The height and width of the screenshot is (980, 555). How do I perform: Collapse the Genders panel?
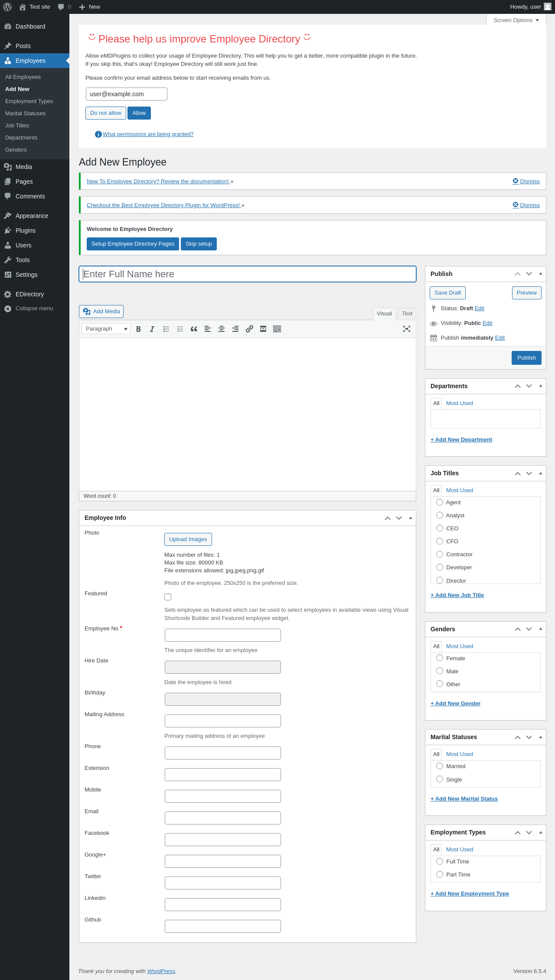[x=540, y=629]
